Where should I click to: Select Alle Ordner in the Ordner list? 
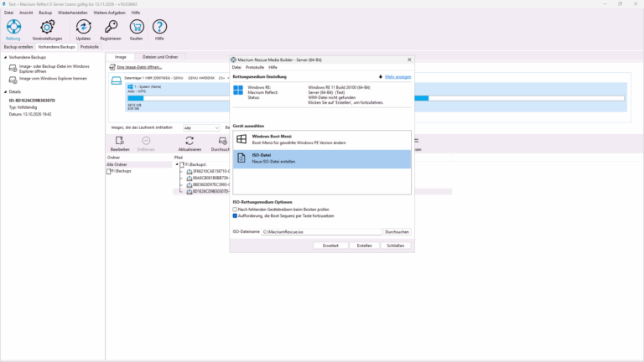click(139, 164)
